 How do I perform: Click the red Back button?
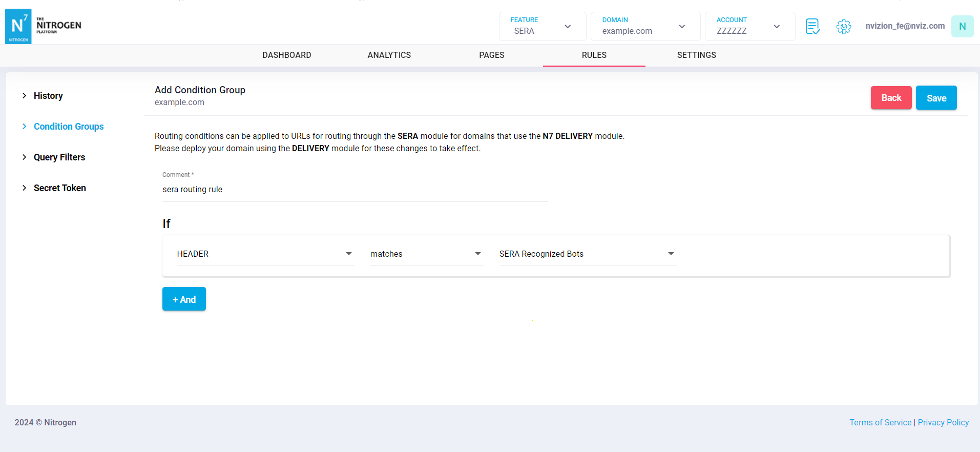[890, 98]
